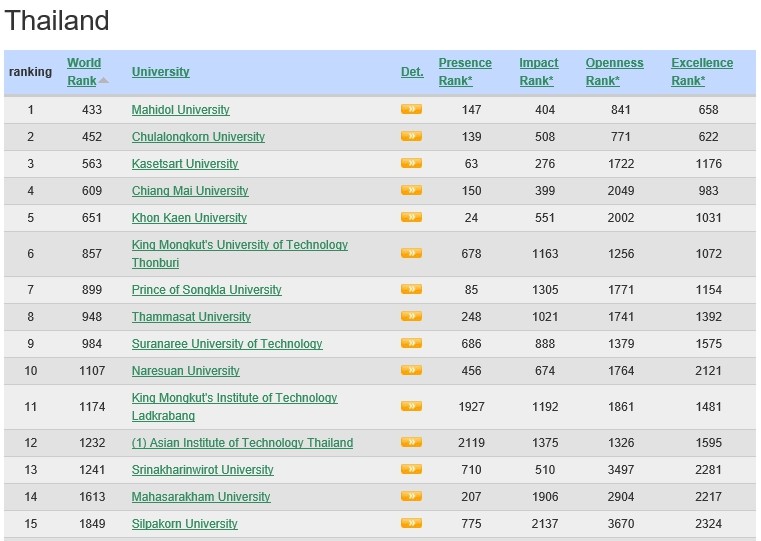Select world rank value 433
This screenshot has width=761, height=541.
point(92,110)
